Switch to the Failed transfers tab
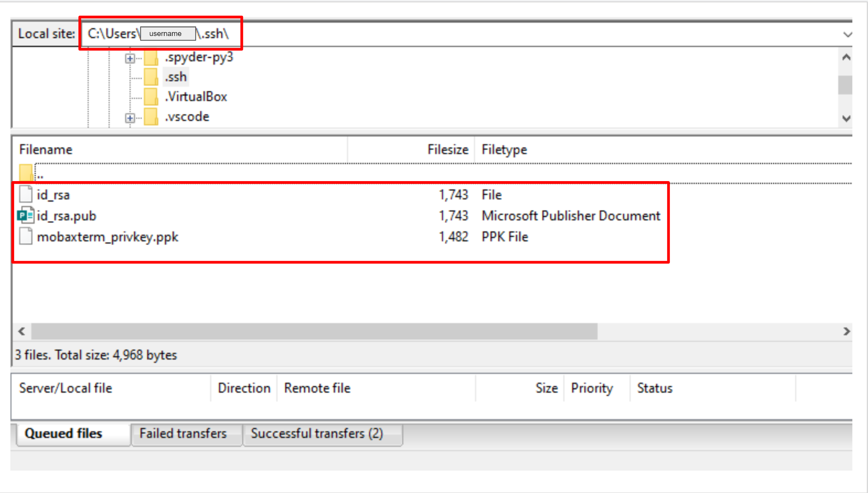 [183, 433]
